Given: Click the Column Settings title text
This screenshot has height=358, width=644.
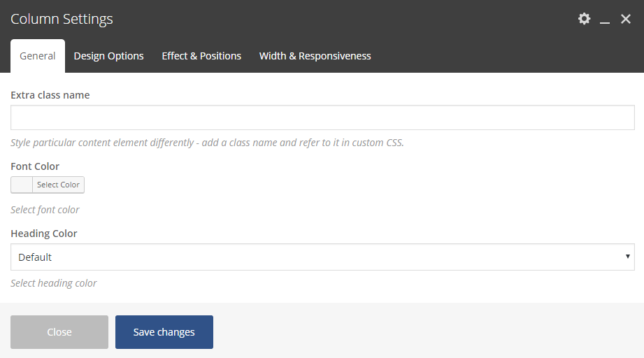Looking at the screenshot, I should tap(62, 20).
